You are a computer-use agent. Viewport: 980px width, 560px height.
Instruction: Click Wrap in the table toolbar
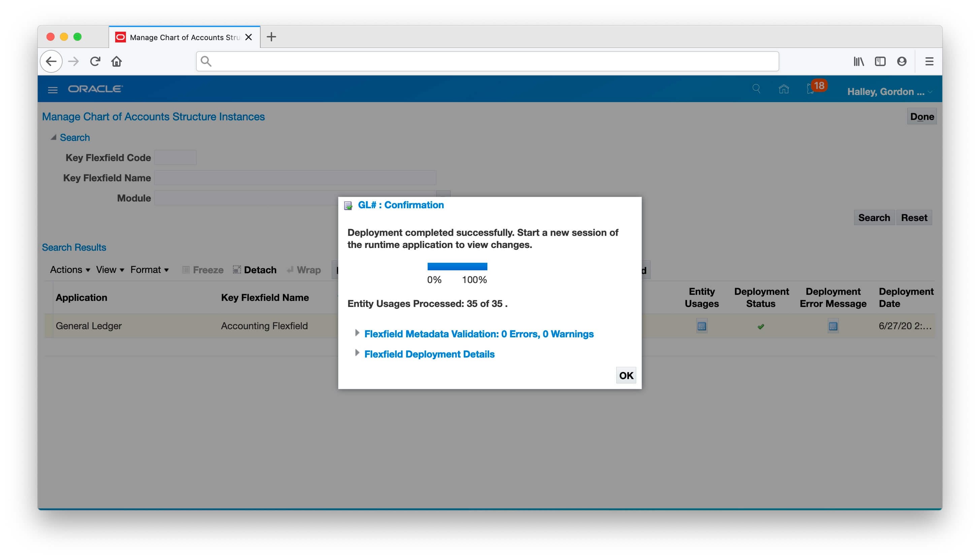(x=304, y=270)
